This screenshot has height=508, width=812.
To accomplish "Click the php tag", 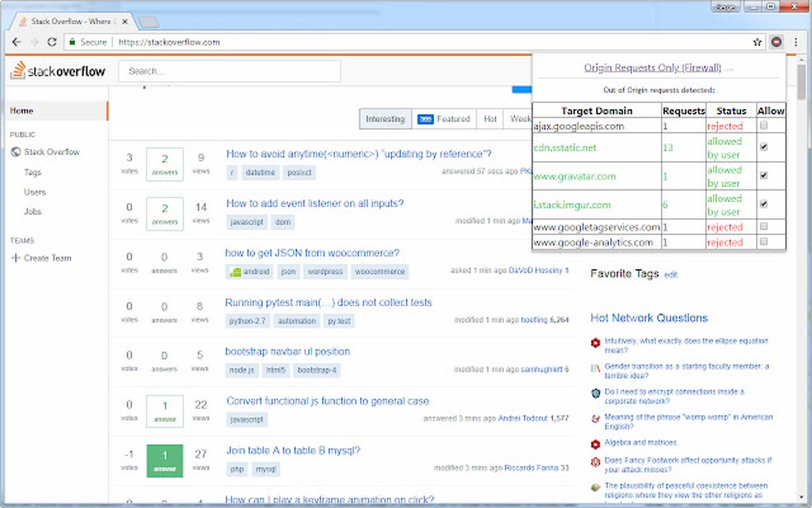I will click(237, 469).
